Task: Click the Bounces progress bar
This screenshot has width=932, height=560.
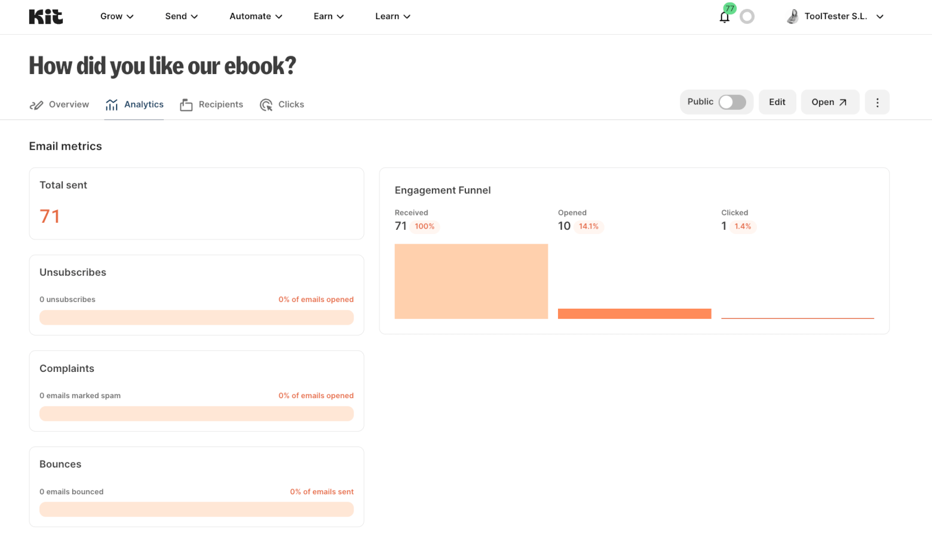Action: coord(197,509)
